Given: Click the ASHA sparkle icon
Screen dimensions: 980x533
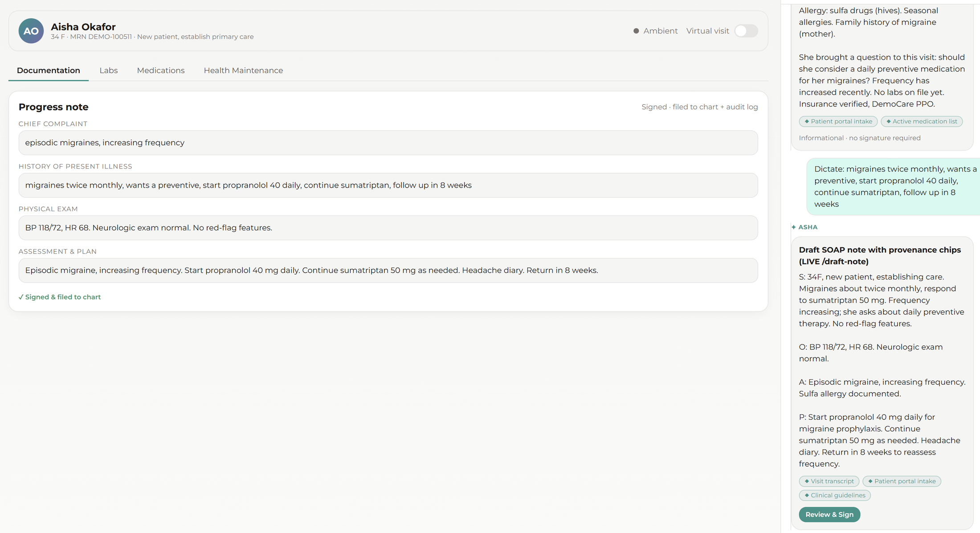Looking at the screenshot, I should pos(794,227).
